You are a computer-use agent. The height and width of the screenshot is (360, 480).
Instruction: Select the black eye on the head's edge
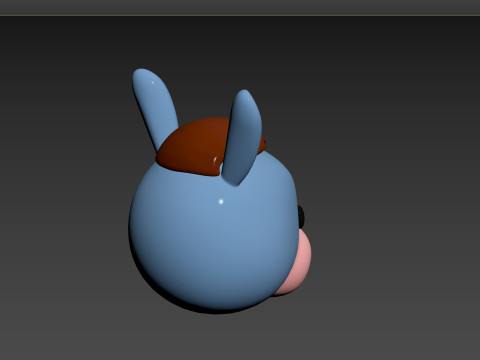tap(301, 217)
